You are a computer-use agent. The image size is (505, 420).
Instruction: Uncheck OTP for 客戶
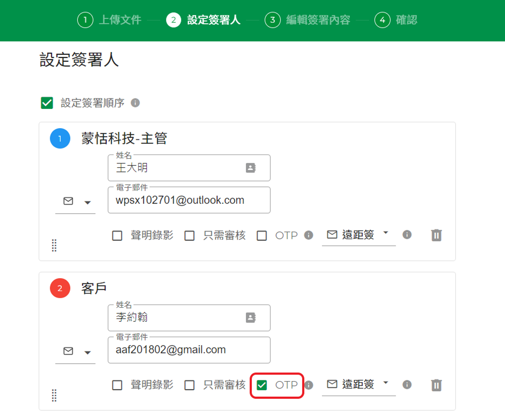coord(262,385)
